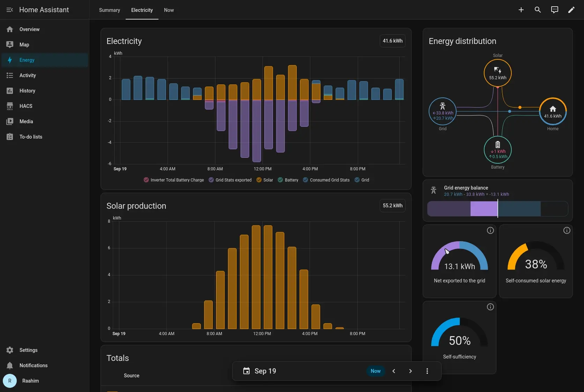Click the Solar production card title

[x=136, y=206]
